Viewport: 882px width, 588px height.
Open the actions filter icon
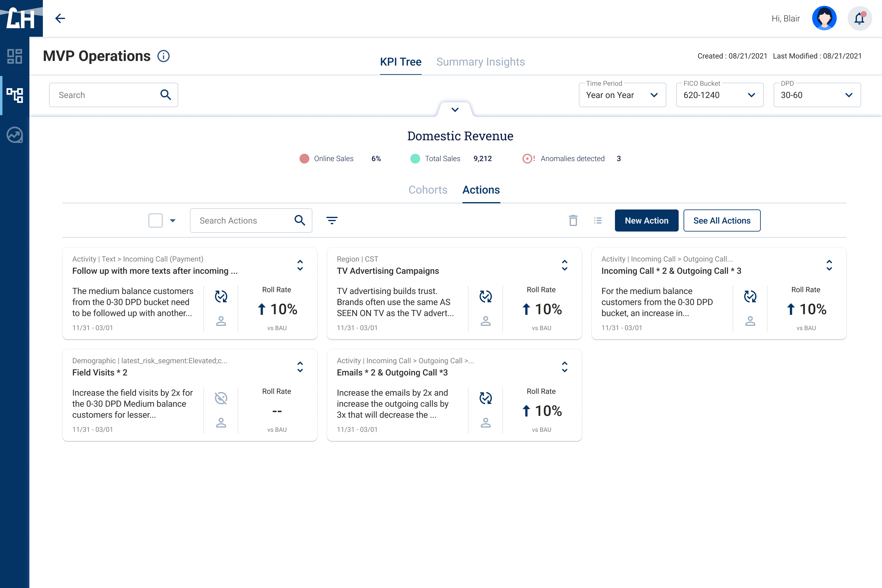tap(332, 221)
